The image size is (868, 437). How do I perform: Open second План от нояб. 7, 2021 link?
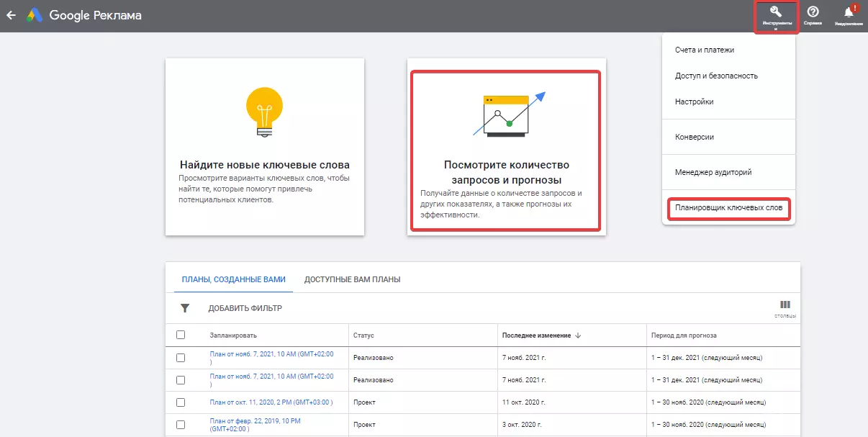pos(271,379)
